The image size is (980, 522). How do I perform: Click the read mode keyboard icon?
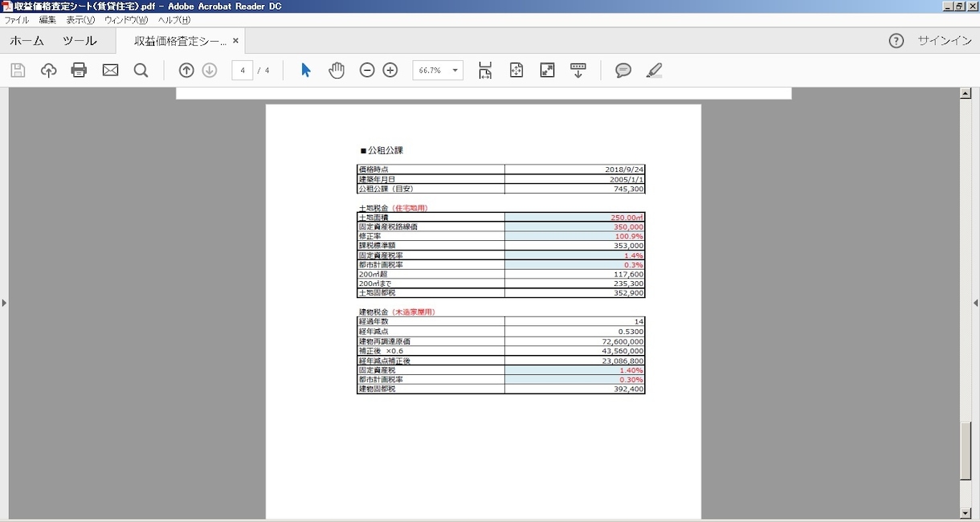coord(578,71)
